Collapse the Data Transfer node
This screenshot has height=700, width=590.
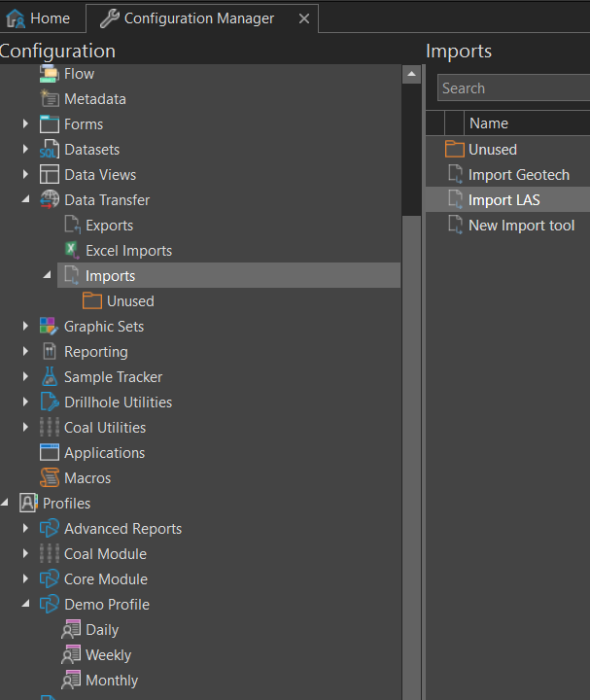26,200
